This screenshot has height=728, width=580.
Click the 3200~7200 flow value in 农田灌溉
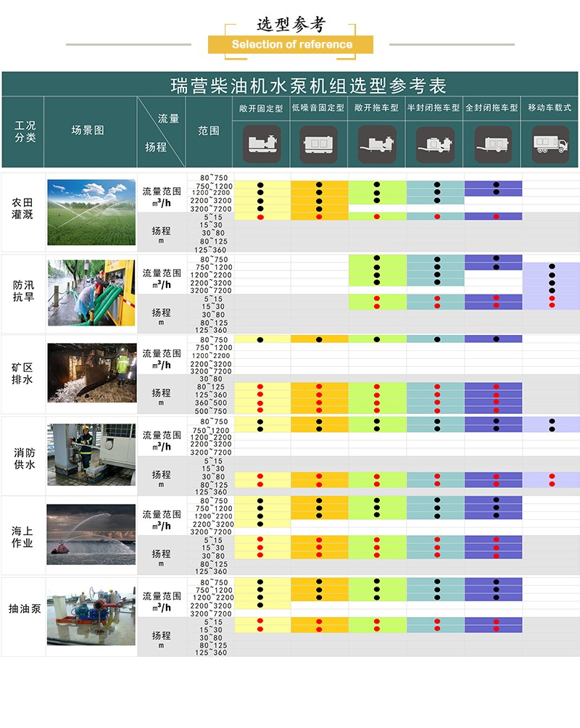click(x=211, y=209)
